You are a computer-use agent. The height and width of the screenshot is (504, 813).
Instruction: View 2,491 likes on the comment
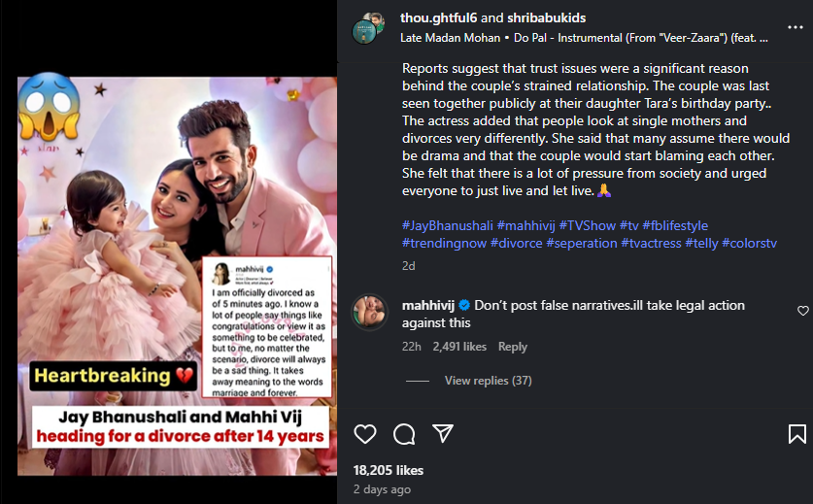459,347
